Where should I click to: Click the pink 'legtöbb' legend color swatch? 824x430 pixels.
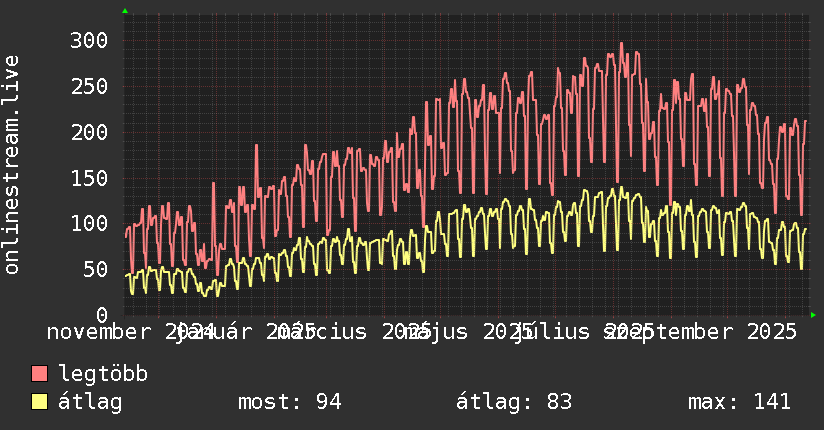coord(39,374)
